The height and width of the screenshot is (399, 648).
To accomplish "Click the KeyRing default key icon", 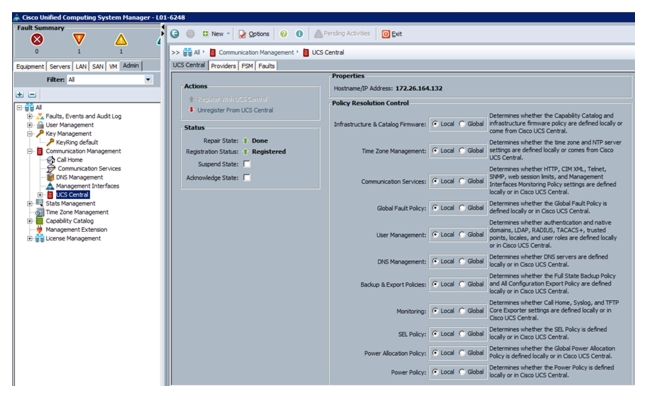I will point(50,142).
